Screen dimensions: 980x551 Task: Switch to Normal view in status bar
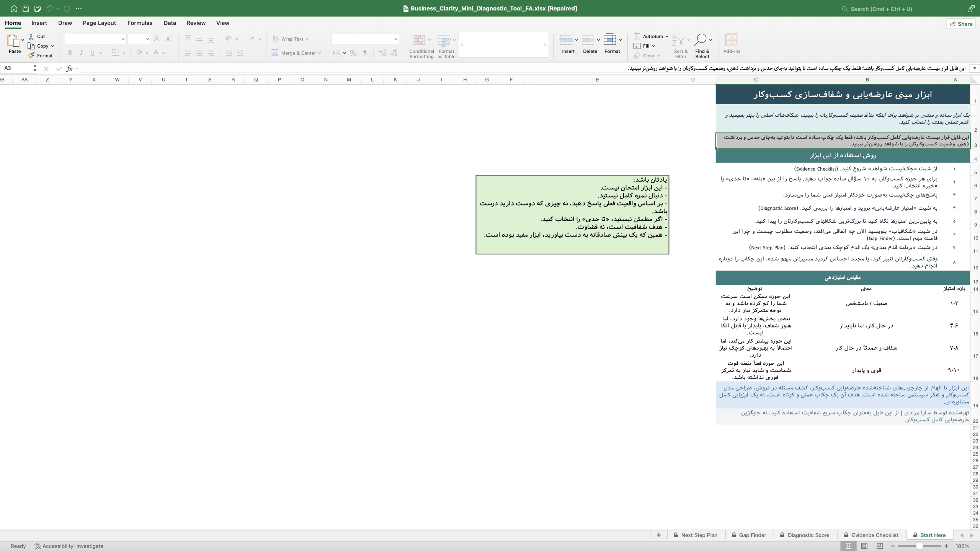coord(849,546)
